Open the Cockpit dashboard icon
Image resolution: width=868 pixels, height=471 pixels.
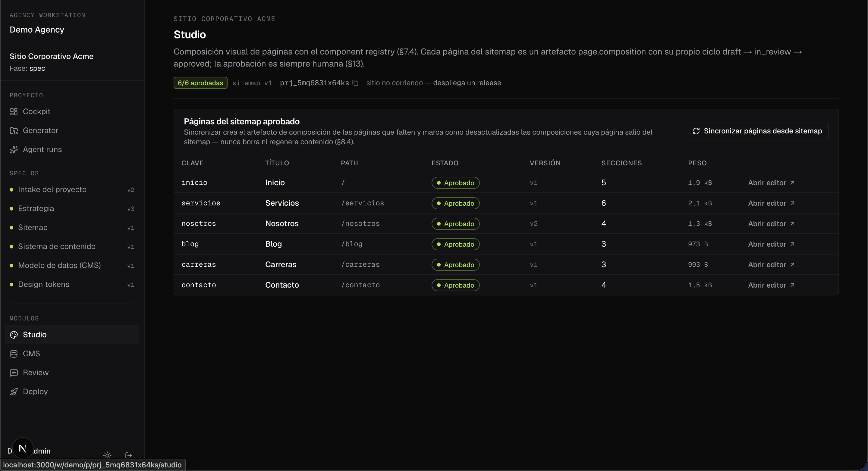pyautogui.click(x=14, y=112)
